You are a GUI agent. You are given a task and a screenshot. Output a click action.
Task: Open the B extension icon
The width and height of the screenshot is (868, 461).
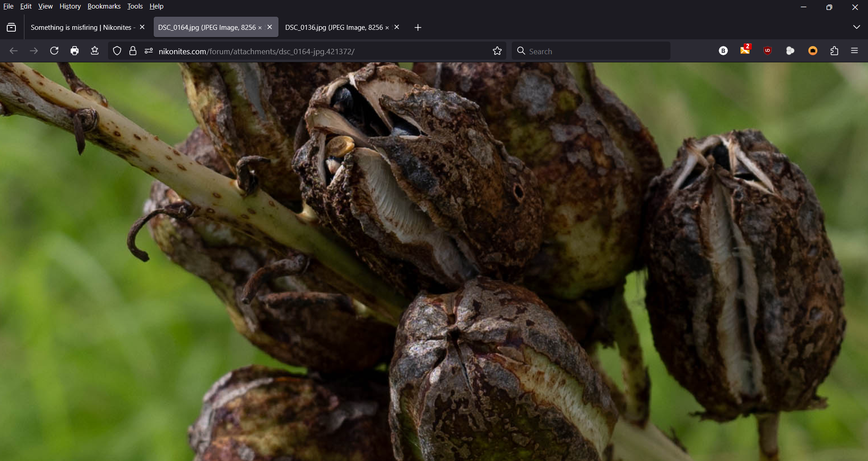[723, 51]
